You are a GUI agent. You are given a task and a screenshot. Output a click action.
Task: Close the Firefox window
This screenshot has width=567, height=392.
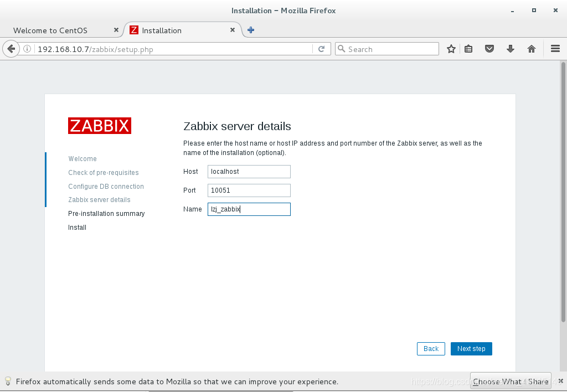[555, 11]
